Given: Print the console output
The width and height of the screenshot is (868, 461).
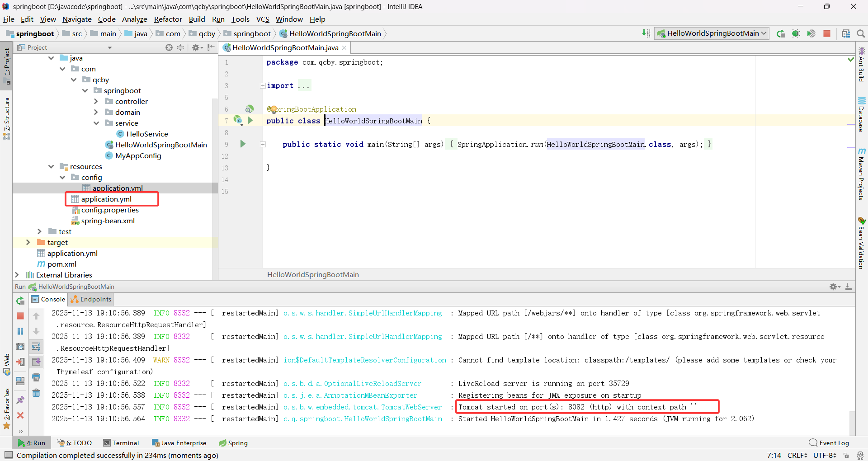Looking at the screenshot, I should click(x=36, y=377).
